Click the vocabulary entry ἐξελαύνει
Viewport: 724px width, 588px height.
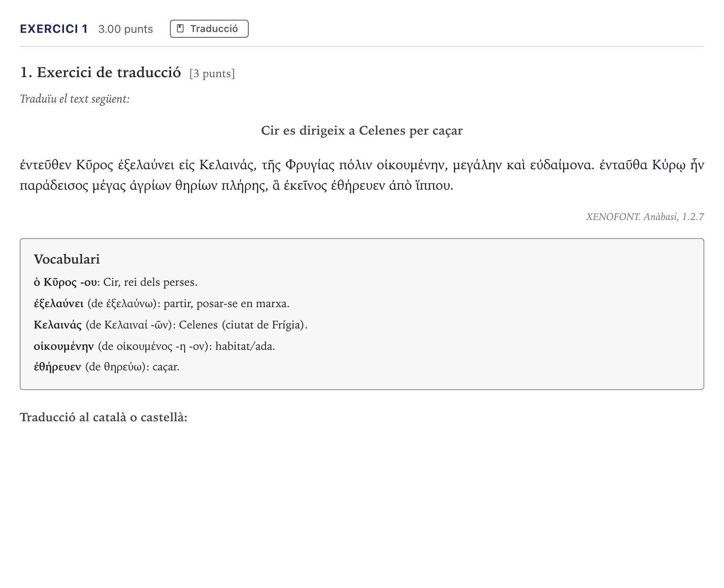pos(162,304)
